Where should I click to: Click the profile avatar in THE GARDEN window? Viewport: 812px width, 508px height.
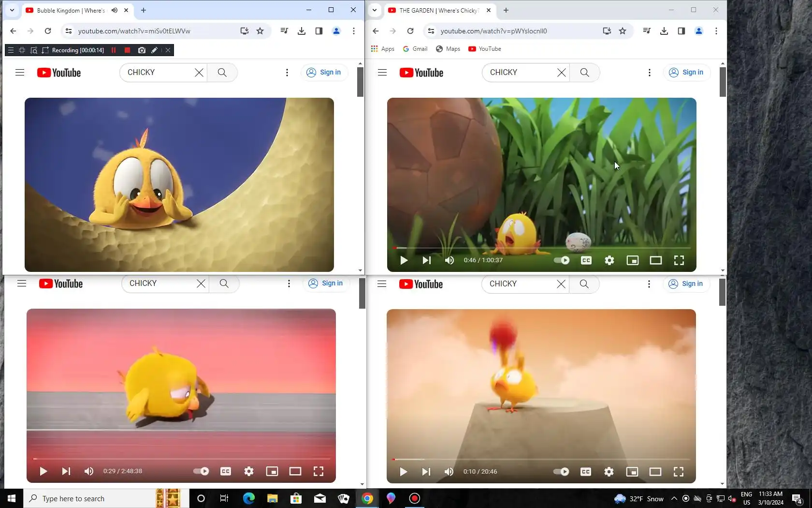(x=699, y=31)
